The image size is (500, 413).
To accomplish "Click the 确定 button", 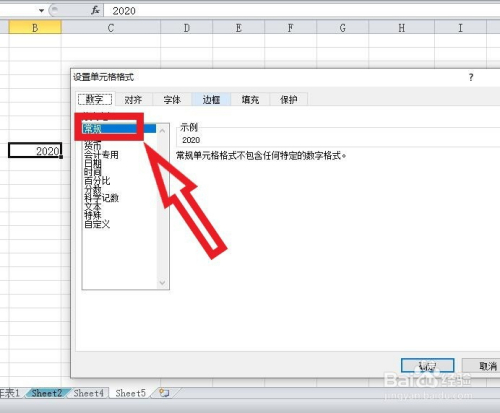I will pos(428,366).
